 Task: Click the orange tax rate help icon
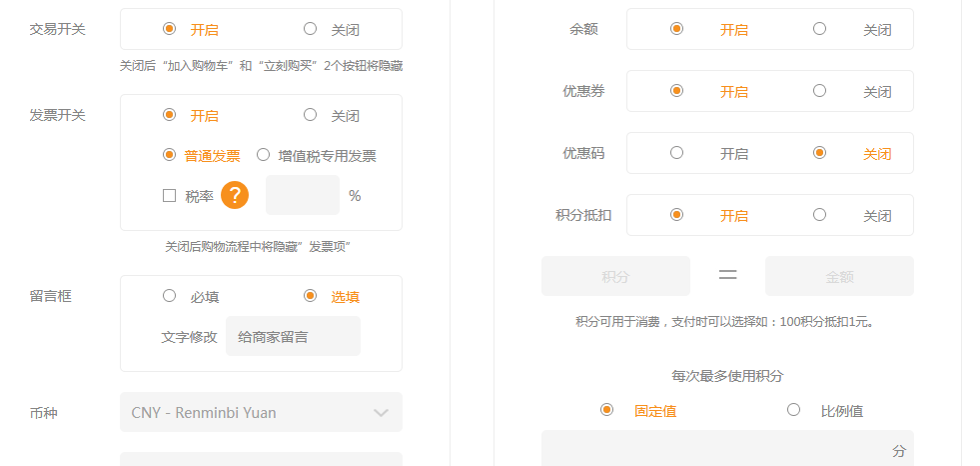[x=235, y=195]
